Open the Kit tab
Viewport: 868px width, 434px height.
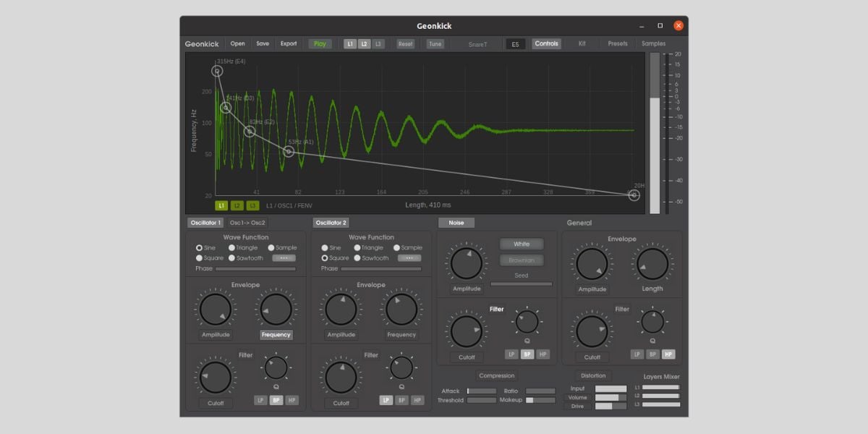(x=582, y=44)
